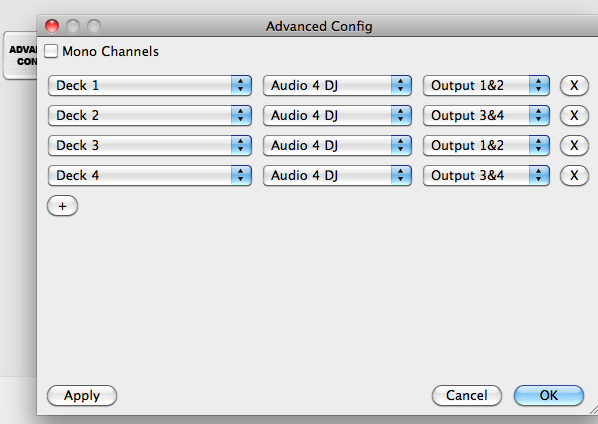Change Audio 4 DJ device for Deck 1
This screenshot has height=424, width=598.
click(x=337, y=85)
